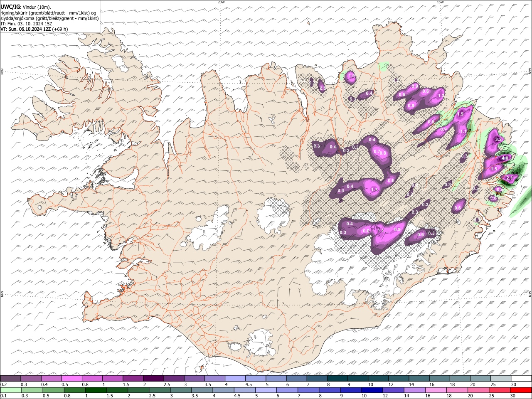Screen dimensions: 532x399
Task: Click the 1.5 precipitation value on the map
Action: 494,169
